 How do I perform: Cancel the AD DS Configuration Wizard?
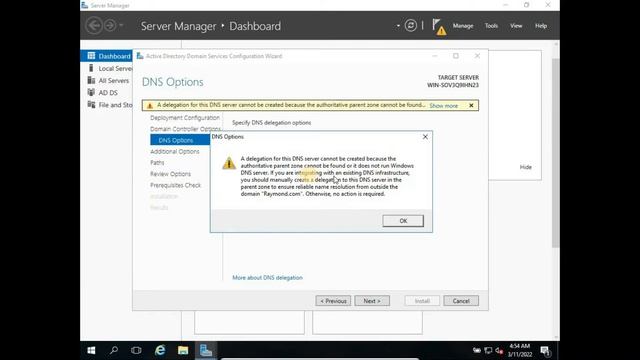point(461,301)
